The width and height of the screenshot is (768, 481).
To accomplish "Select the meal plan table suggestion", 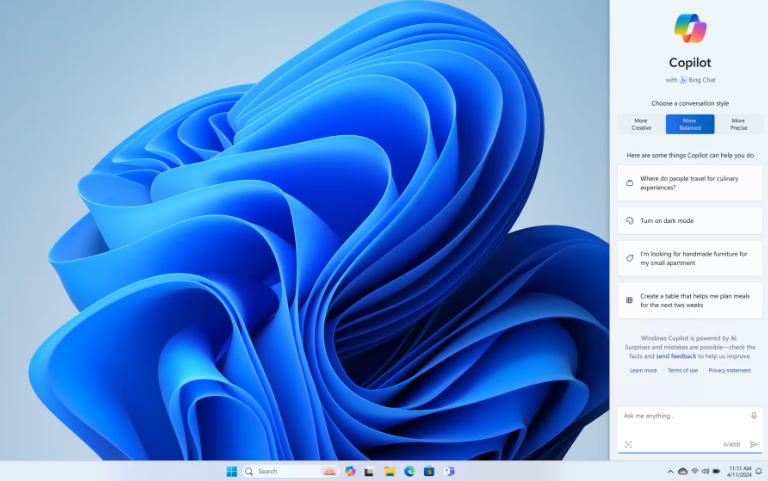I will coord(690,300).
